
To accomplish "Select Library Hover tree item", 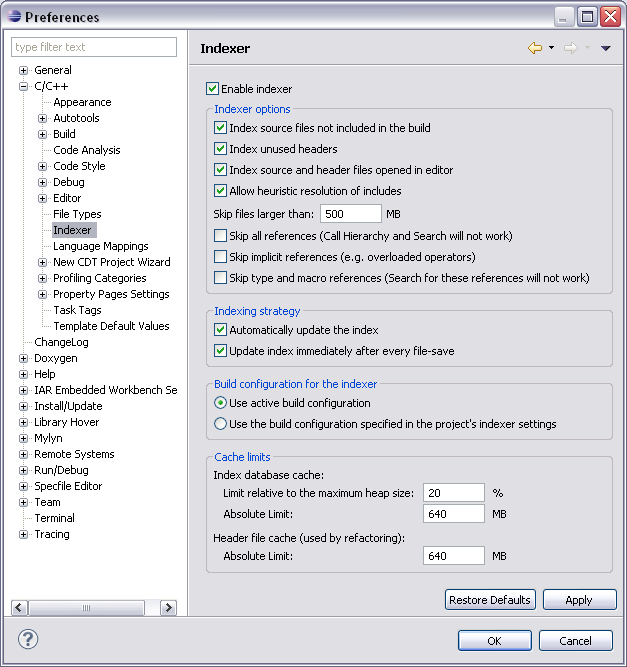I will pyautogui.click(x=67, y=422).
